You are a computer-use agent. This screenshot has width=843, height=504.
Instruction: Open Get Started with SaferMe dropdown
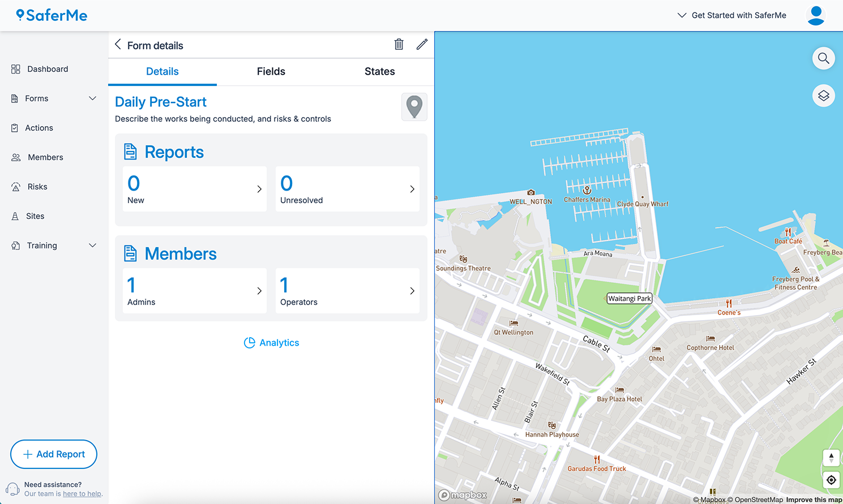point(731,15)
